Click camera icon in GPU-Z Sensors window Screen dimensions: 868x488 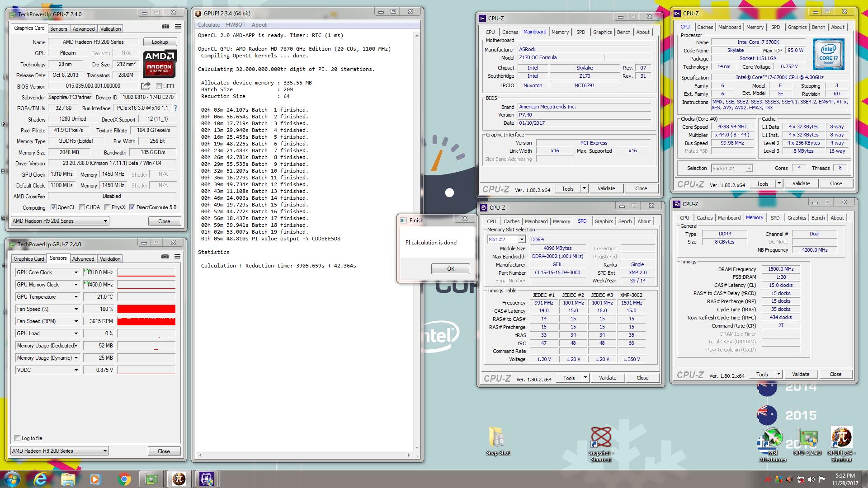click(165, 257)
